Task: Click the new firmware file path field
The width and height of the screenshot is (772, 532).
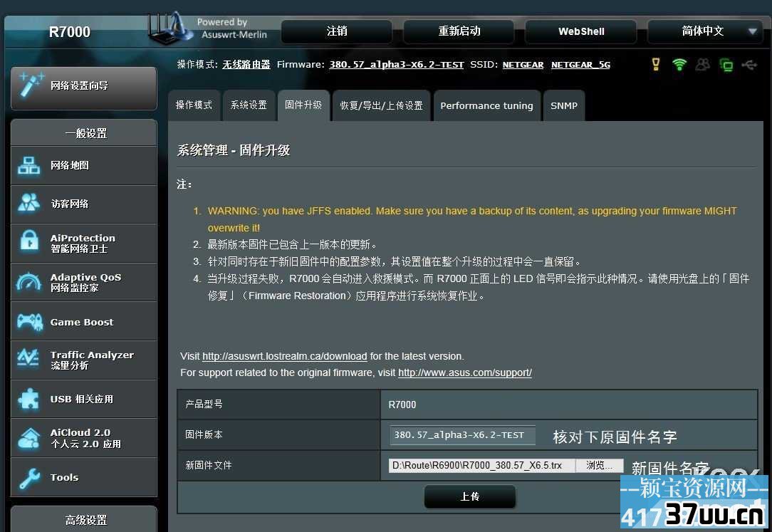Action: (482, 465)
